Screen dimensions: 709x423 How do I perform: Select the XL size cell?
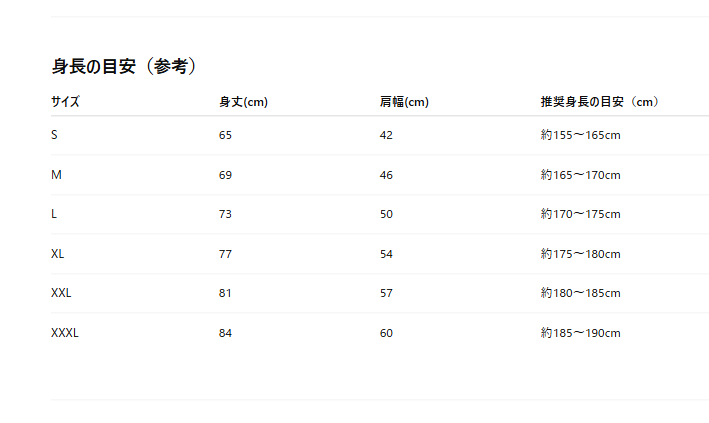[x=58, y=254]
